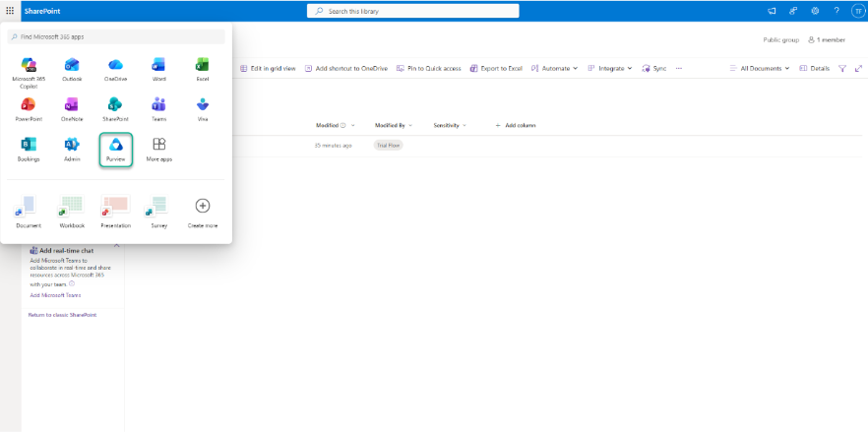The image size is (868, 434).
Task: Click Export to Excel command
Action: [x=496, y=68]
